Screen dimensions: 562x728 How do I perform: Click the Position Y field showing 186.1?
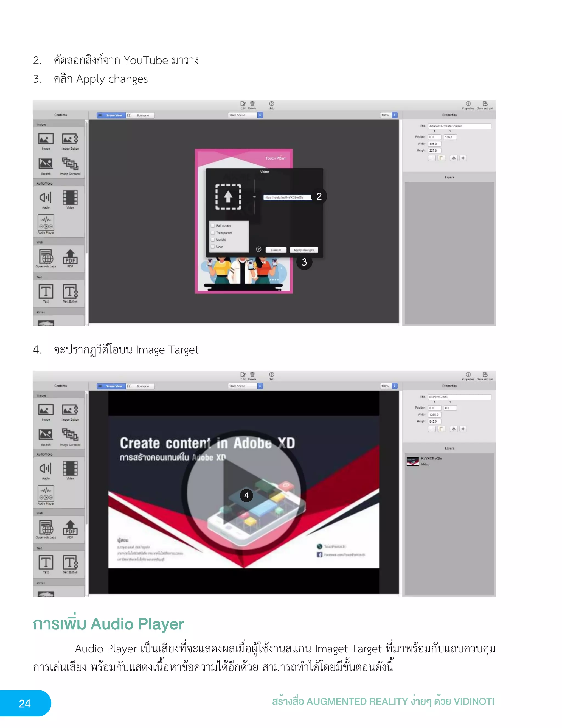click(450, 137)
